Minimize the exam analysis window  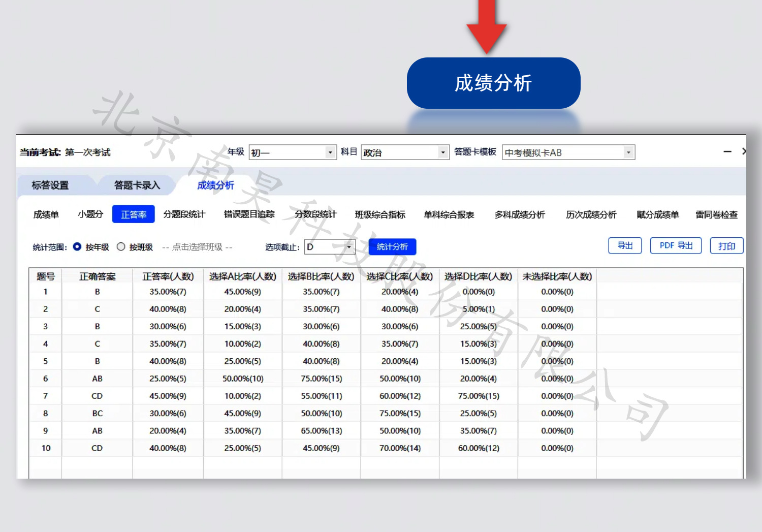pyautogui.click(x=727, y=151)
